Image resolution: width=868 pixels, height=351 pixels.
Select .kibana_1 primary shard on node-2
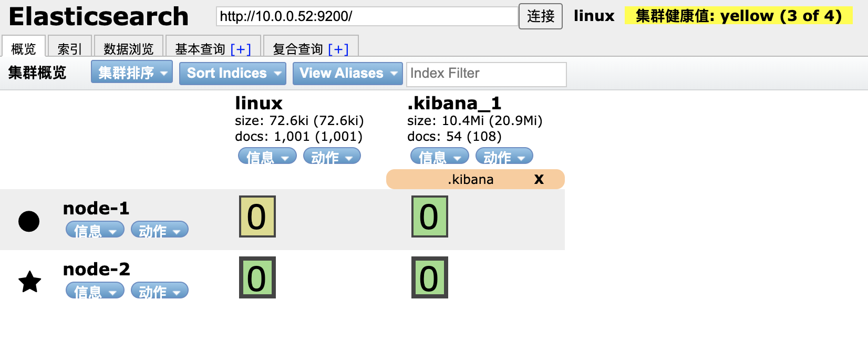[x=429, y=277]
